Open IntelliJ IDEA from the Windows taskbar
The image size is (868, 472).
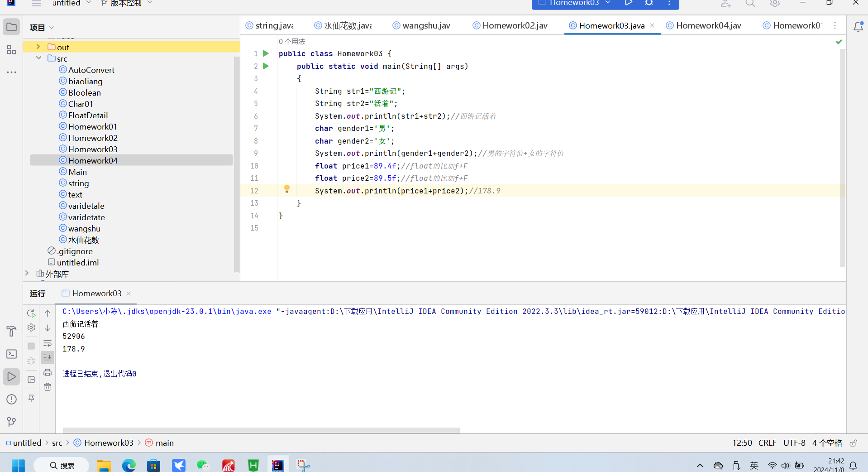278,465
